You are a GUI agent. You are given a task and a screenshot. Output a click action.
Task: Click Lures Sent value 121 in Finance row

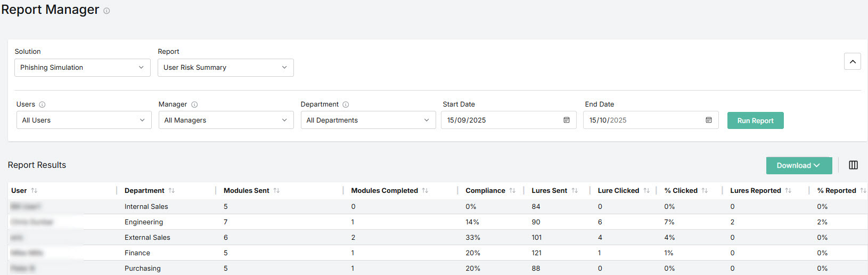[x=536, y=253]
